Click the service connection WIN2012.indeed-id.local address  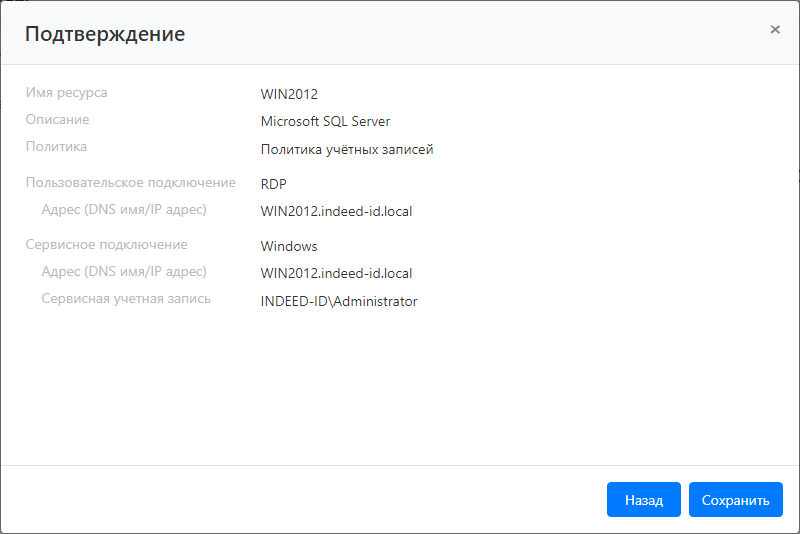point(336,273)
